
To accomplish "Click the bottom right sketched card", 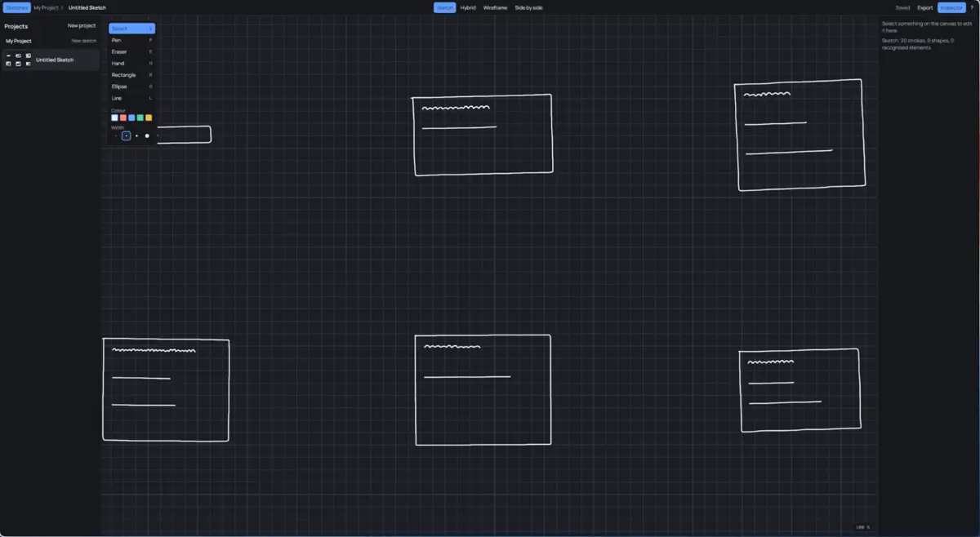I will coord(800,390).
